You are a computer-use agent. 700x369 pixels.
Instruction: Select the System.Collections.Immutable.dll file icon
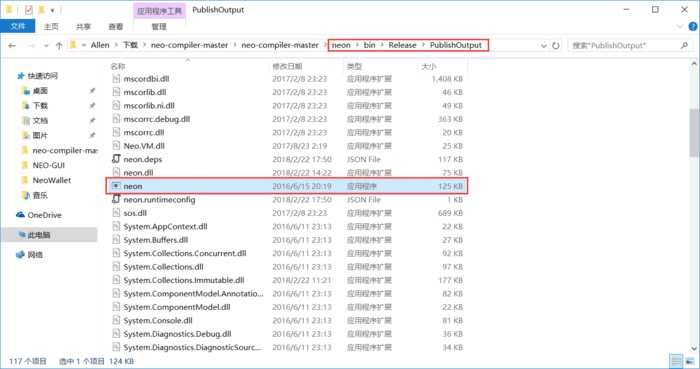click(x=116, y=280)
